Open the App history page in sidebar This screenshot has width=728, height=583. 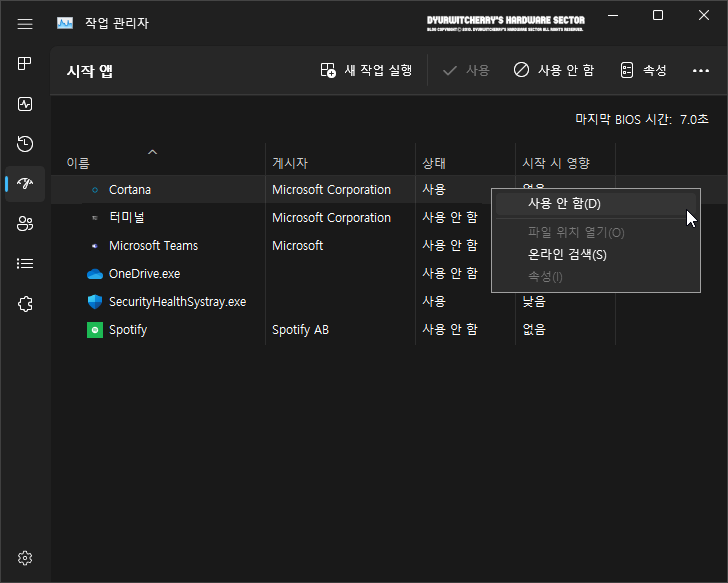point(25,144)
